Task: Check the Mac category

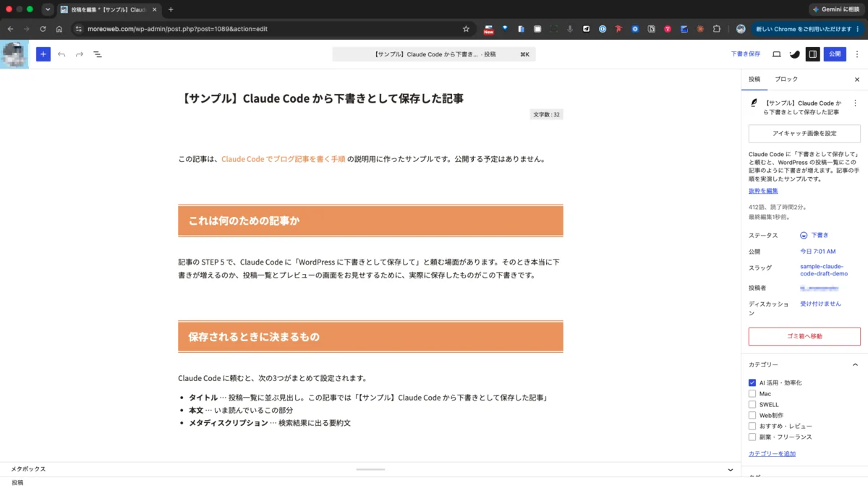Action: click(752, 394)
